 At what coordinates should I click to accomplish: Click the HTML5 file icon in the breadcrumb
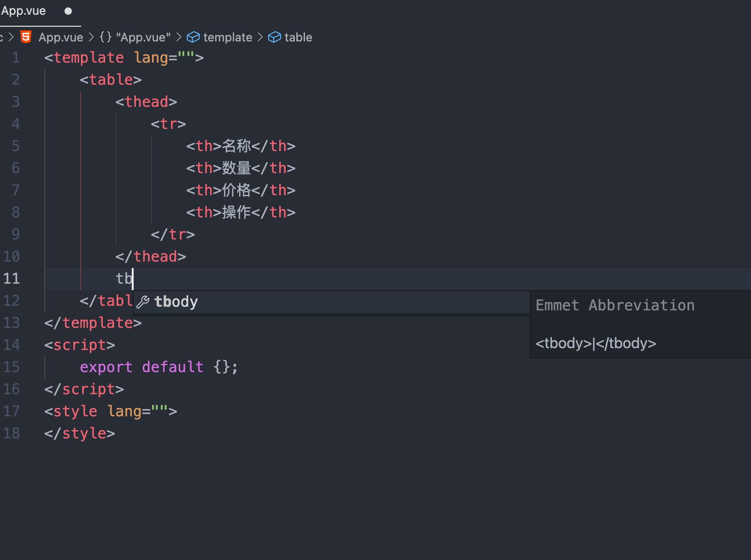click(25, 37)
